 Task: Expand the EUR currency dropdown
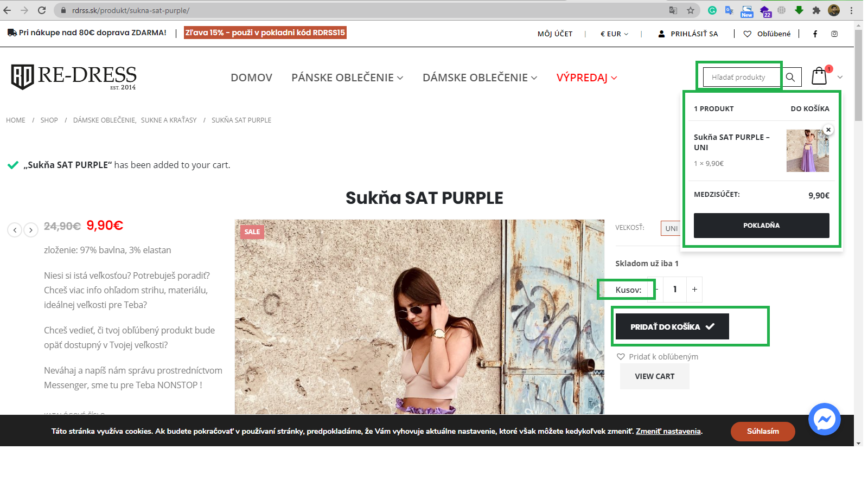pos(614,34)
